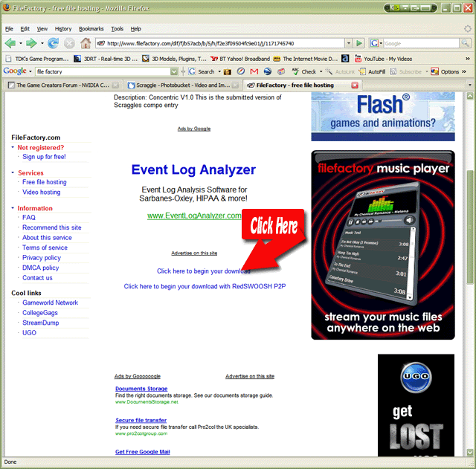Screen dimensions: 476x469
Task: Expand the address bar URL dropdown
Action: pyautogui.click(x=349, y=43)
